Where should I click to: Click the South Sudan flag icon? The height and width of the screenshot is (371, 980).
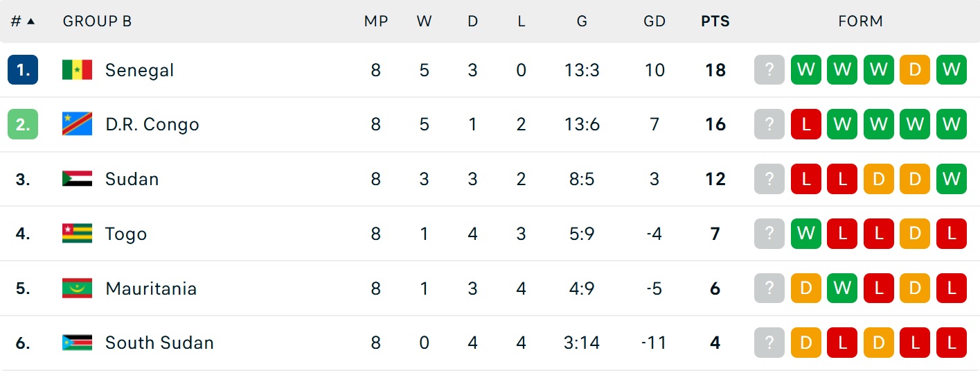pyautogui.click(x=77, y=343)
